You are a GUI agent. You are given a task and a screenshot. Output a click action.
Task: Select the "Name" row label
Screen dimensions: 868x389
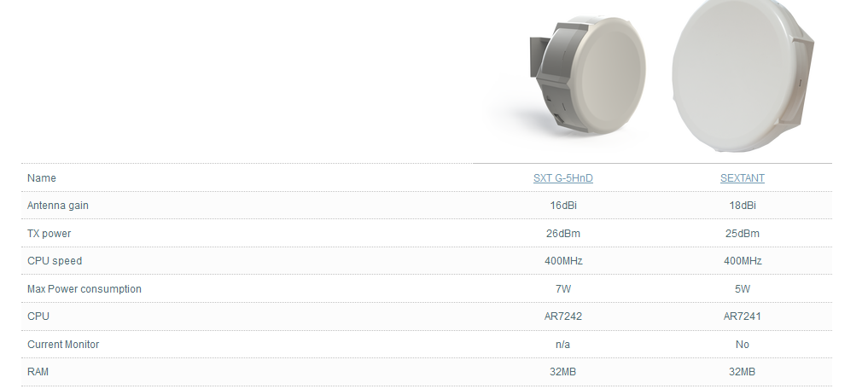tap(42, 178)
